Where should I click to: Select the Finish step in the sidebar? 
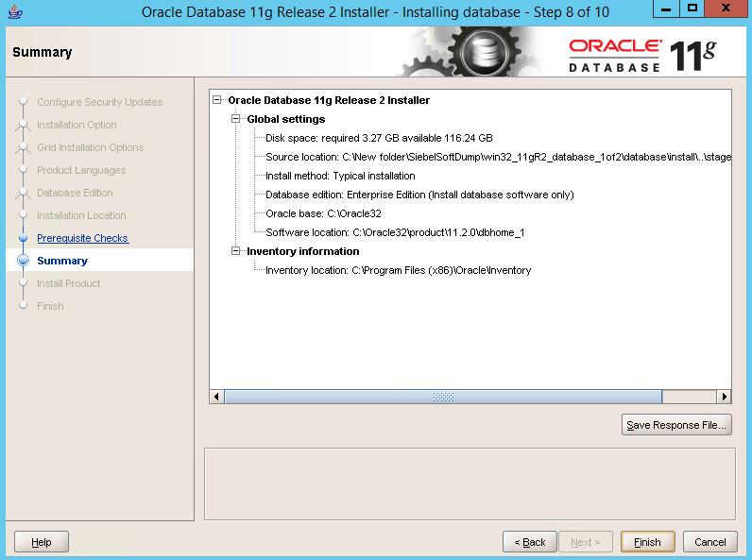coord(50,306)
